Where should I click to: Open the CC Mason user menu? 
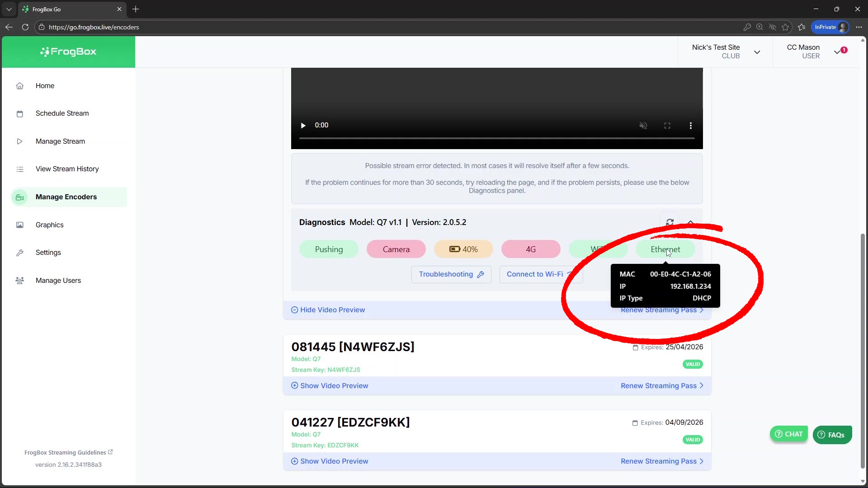tap(837, 52)
